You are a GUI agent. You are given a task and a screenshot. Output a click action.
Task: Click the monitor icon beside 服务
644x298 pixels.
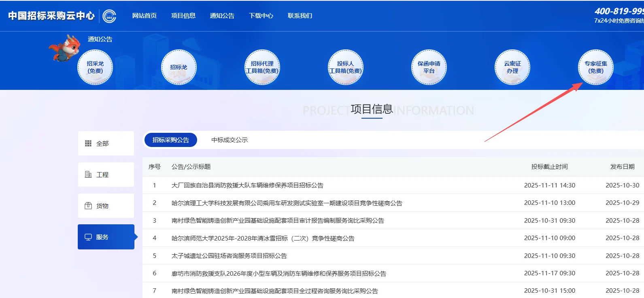click(88, 237)
